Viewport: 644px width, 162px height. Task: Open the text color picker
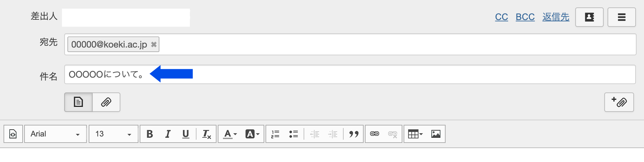(x=230, y=134)
